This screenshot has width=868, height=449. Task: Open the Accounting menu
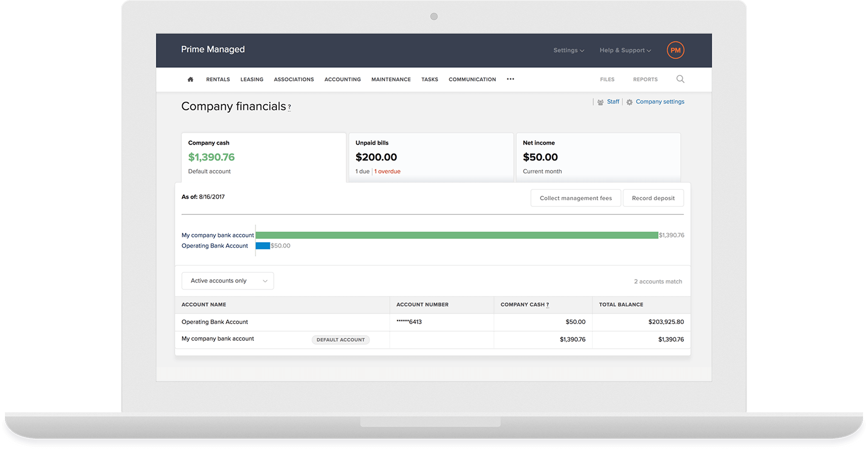coord(343,79)
